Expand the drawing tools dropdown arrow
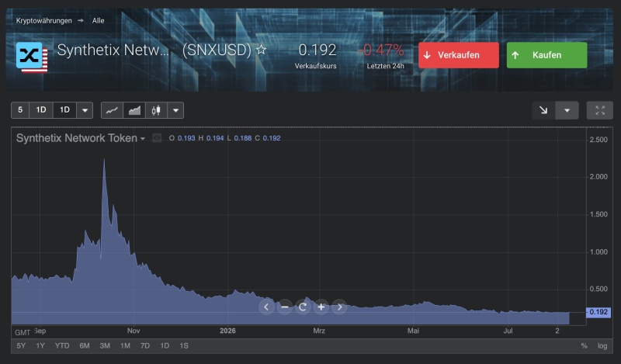The width and height of the screenshot is (621, 364). coord(567,110)
